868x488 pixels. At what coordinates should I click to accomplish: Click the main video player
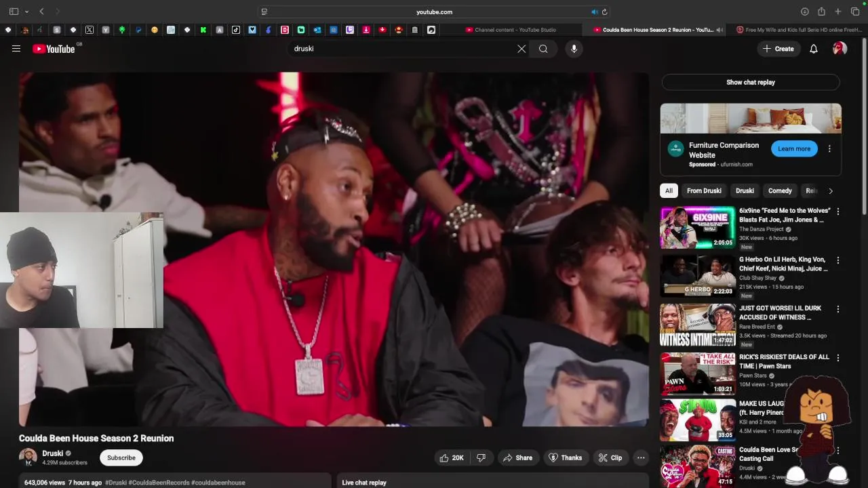point(334,249)
